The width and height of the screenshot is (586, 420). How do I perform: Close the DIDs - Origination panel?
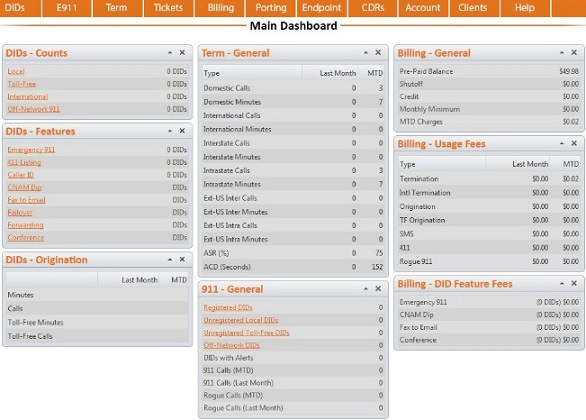(182, 259)
